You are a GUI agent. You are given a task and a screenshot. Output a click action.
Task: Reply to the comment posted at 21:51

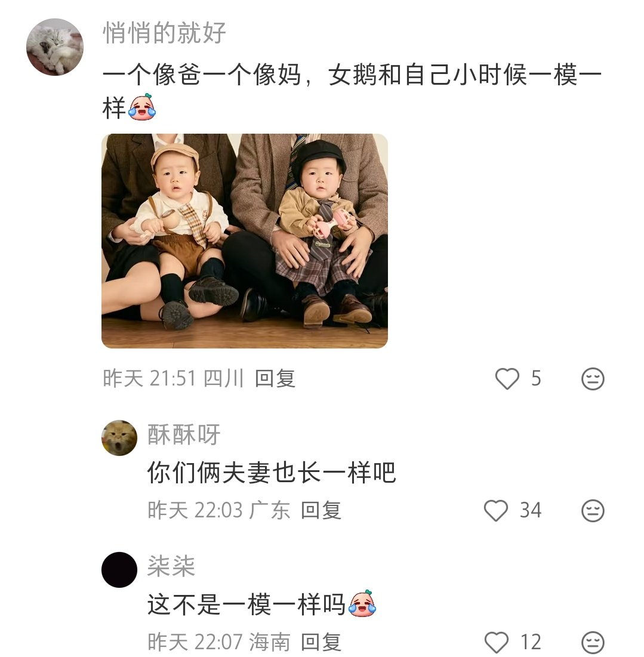coord(275,378)
